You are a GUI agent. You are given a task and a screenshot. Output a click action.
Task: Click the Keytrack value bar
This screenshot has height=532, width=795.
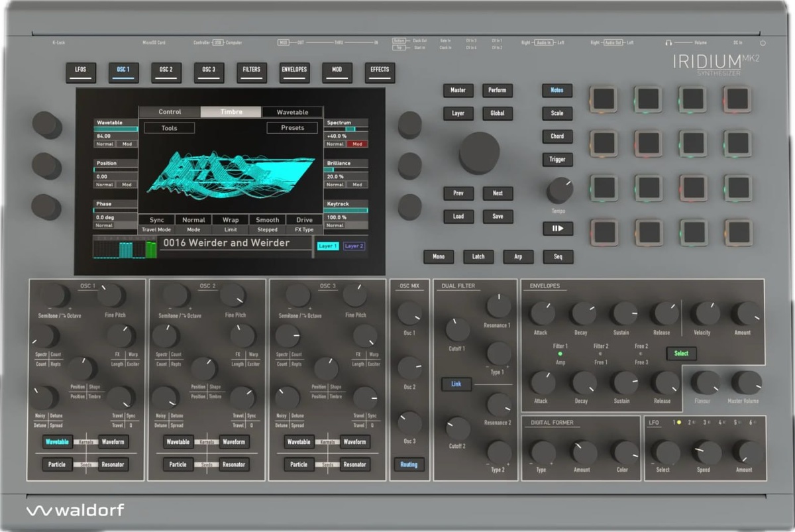click(x=346, y=211)
